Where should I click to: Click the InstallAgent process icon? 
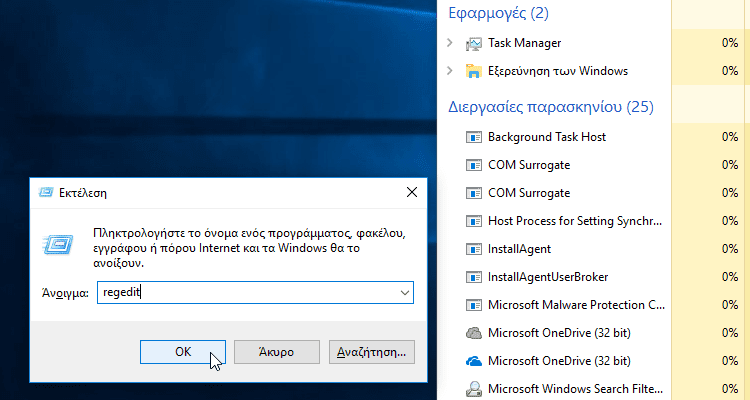click(x=474, y=248)
